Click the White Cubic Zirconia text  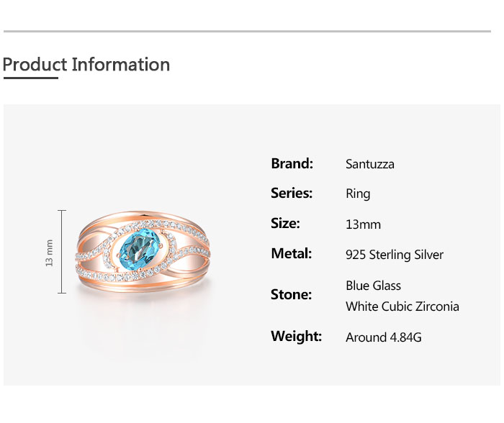coord(402,306)
